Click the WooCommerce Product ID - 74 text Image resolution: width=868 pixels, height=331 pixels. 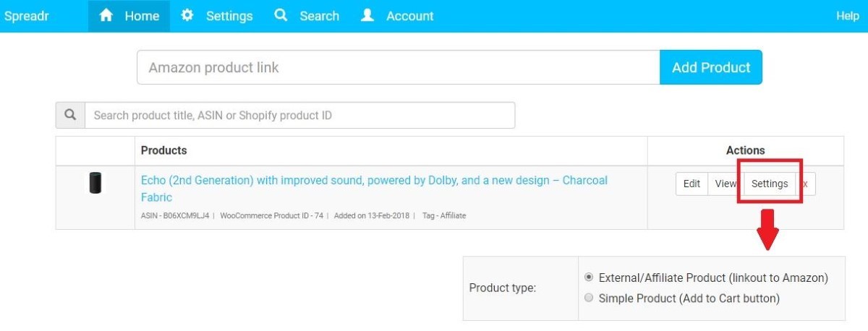click(x=273, y=215)
